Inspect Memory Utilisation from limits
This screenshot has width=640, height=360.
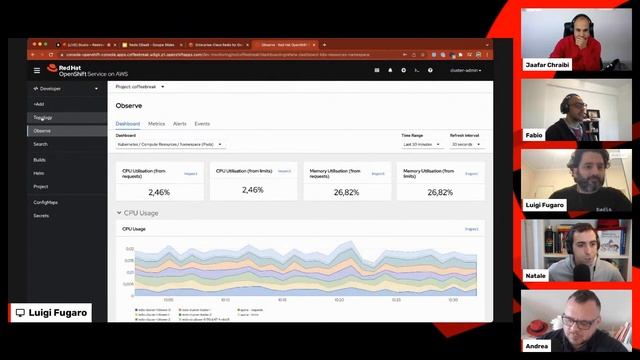[x=471, y=174]
